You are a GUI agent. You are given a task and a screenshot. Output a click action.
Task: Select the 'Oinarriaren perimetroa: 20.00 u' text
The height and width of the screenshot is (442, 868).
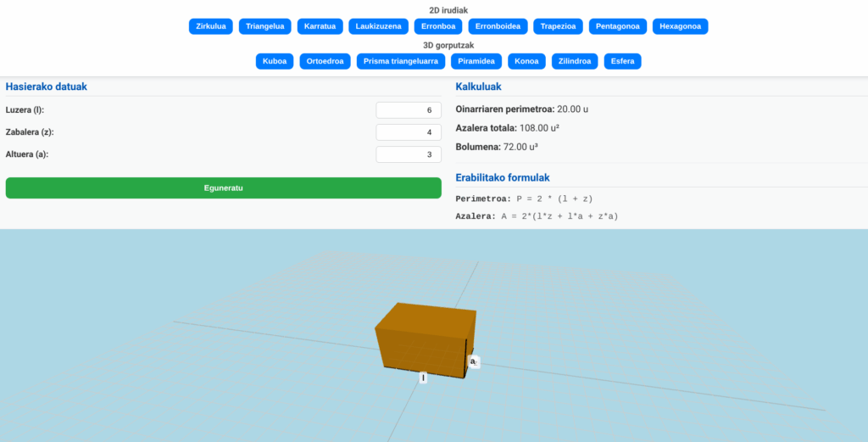point(521,109)
